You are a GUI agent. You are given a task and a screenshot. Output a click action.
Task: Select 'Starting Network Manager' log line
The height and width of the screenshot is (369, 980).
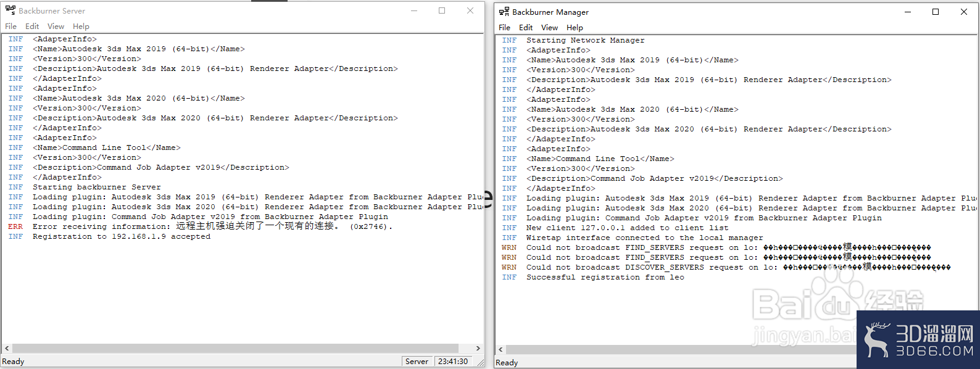click(x=573, y=40)
